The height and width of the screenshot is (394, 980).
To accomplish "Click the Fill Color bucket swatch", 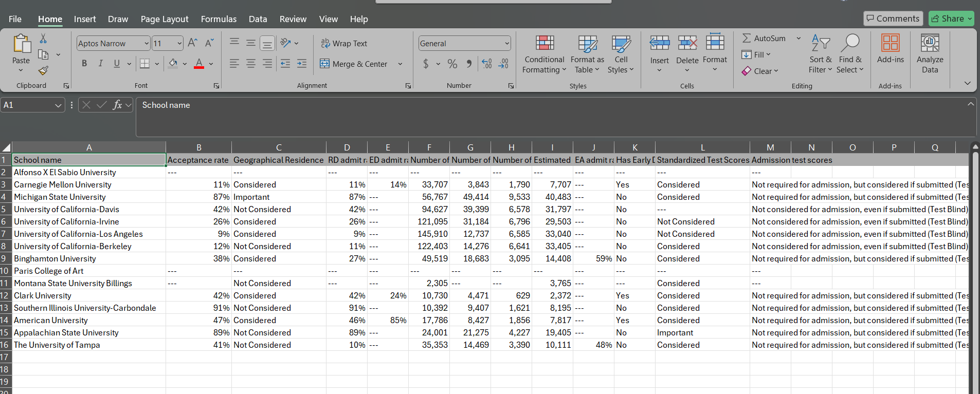I will pos(173,64).
